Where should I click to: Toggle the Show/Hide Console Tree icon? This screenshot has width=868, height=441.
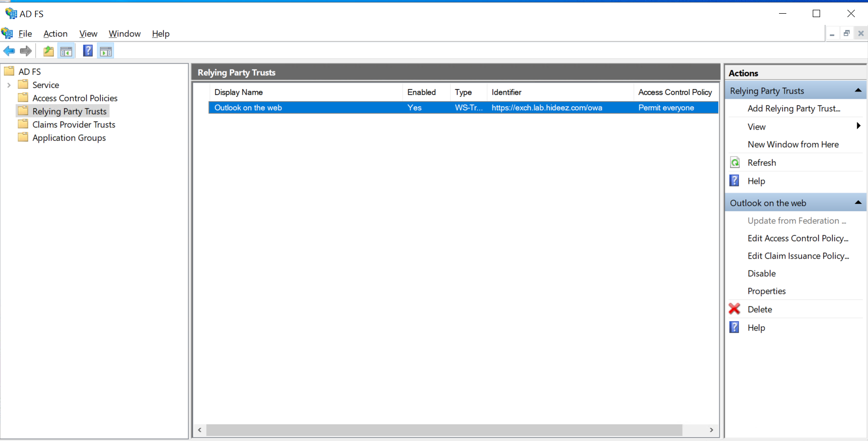(x=66, y=51)
